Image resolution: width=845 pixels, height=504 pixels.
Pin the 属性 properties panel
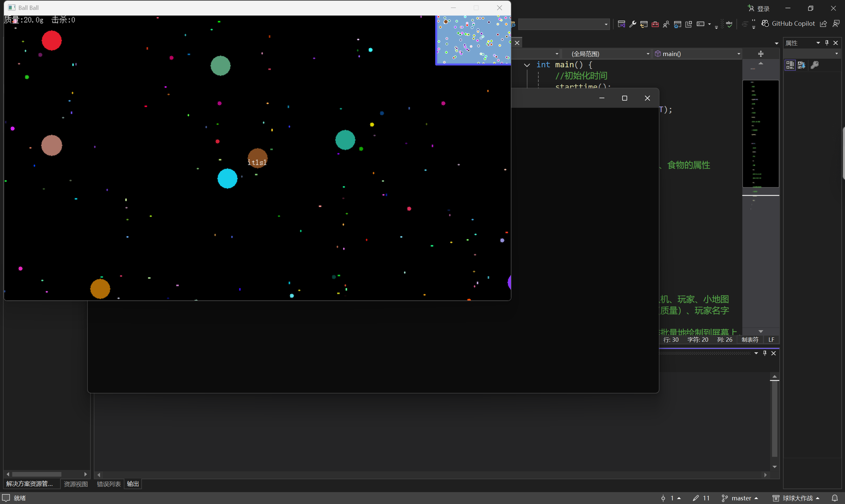pos(827,43)
